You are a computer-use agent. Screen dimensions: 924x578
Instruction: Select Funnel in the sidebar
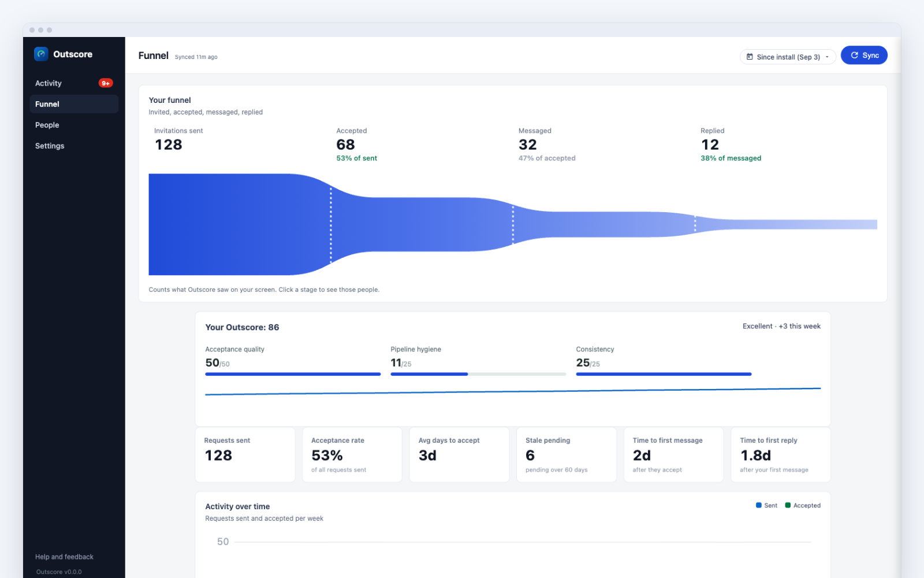tap(74, 104)
